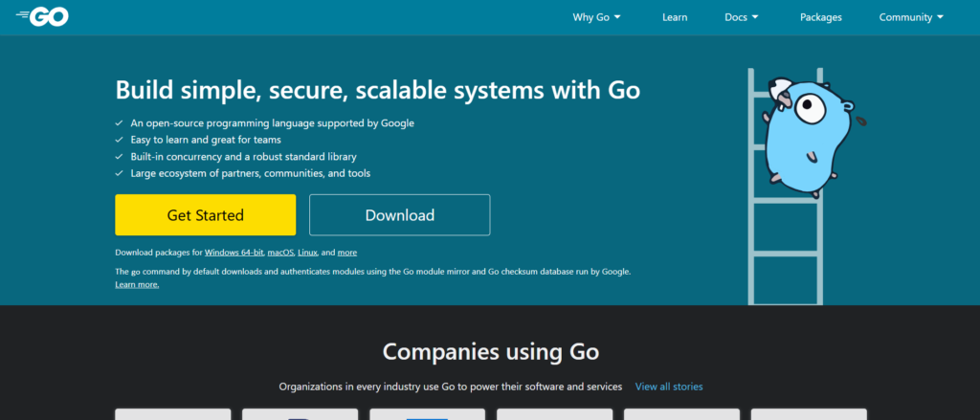Click the Learn more link
Screen dimensions: 980x420
(137, 284)
